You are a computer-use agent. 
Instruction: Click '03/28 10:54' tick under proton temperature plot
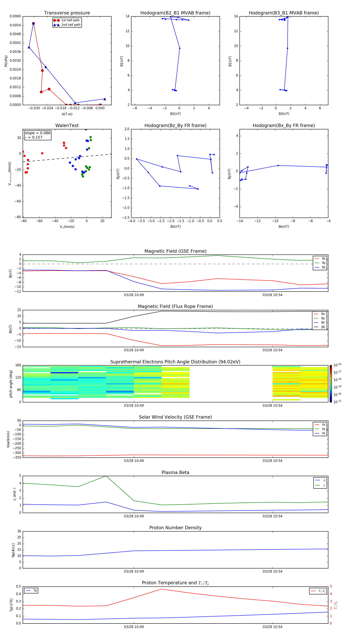click(x=272, y=627)
